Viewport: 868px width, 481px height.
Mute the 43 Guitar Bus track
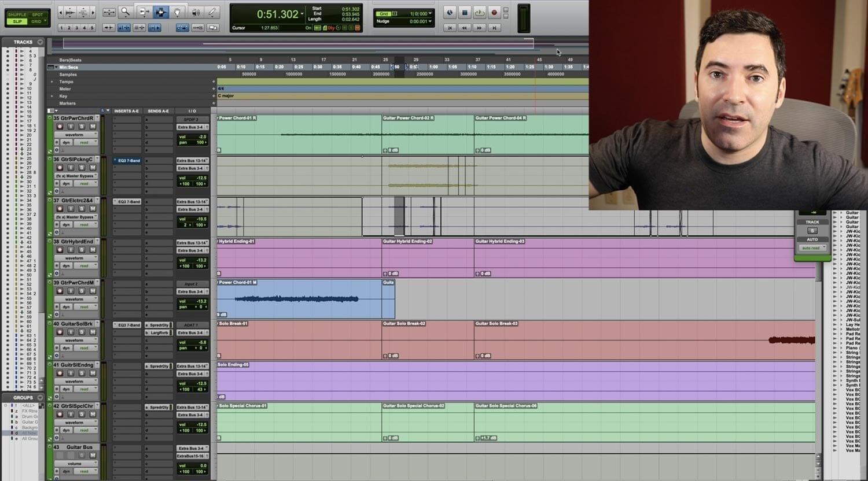(92, 455)
